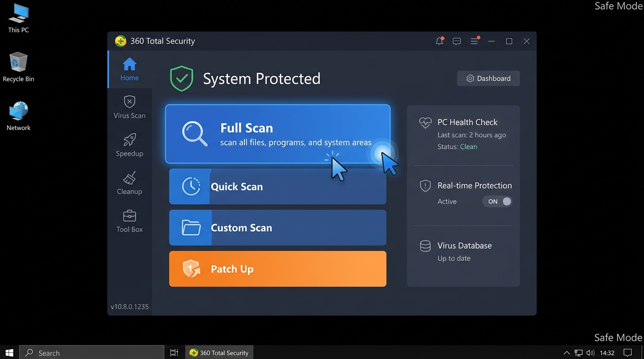The image size is (644, 359).
Task: Select 360 Total Security in the taskbar
Action: click(x=219, y=352)
